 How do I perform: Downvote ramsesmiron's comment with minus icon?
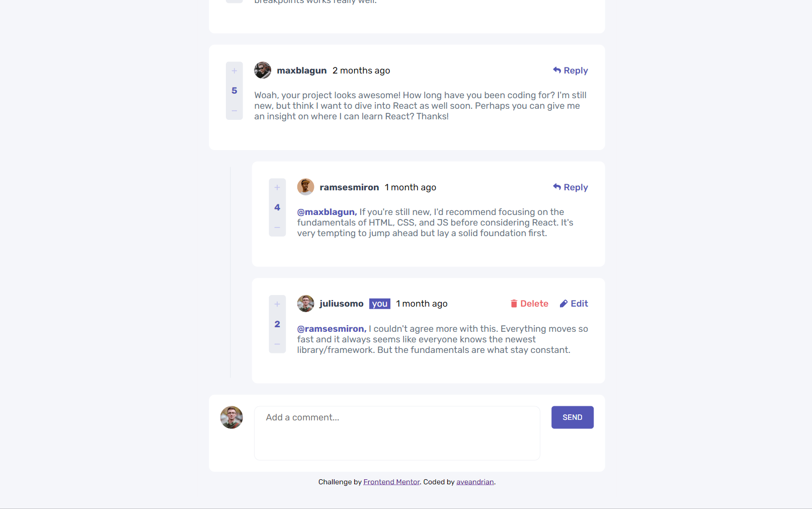(x=277, y=228)
